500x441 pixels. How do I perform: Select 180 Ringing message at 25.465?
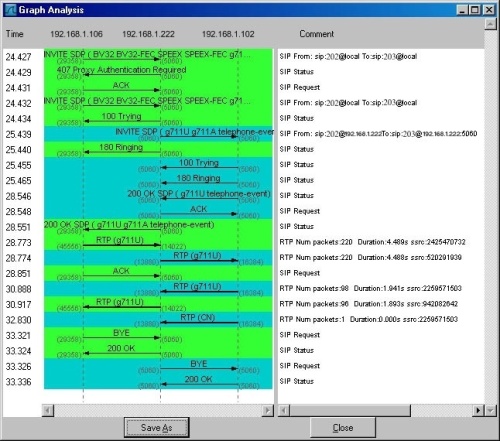coord(199,178)
